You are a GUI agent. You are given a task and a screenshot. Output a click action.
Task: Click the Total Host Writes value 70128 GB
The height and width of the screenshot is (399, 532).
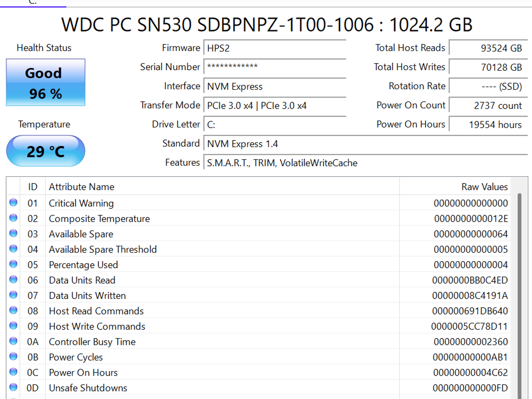(x=488, y=67)
